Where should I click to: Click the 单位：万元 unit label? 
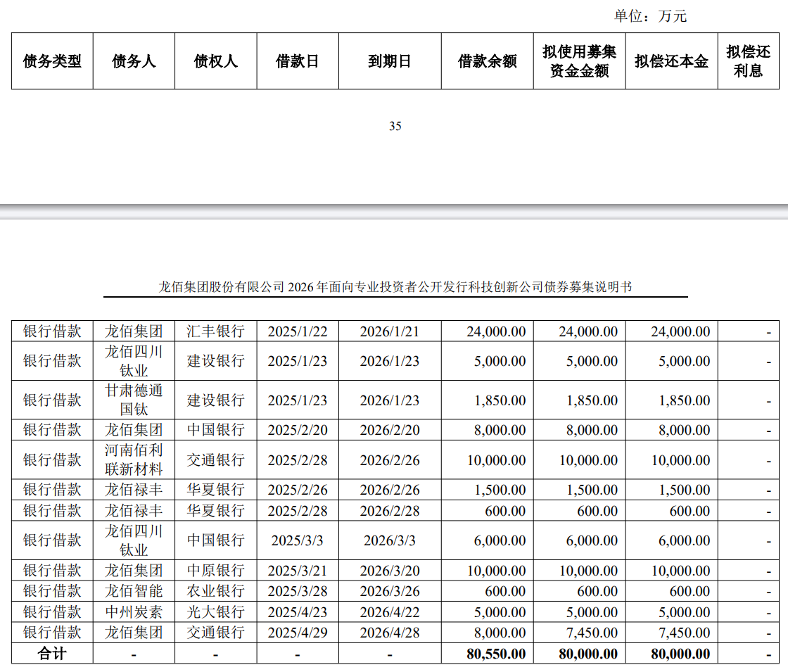click(649, 16)
